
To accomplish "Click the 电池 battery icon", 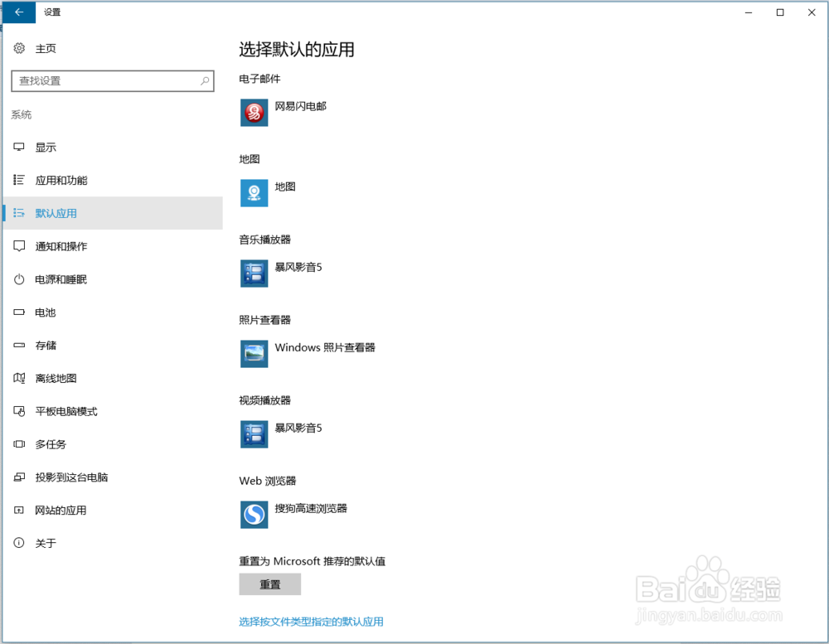I will click(x=19, y=312).
